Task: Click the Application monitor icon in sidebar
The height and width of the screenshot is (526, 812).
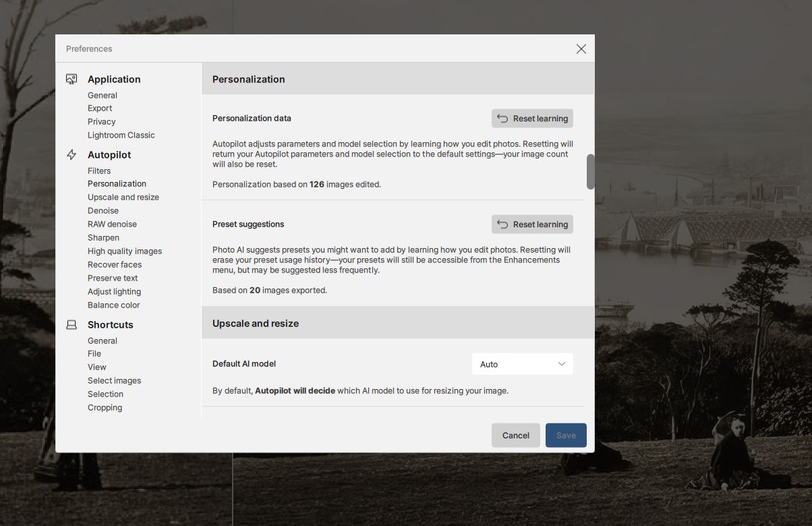Action: [x=71, y=79]
